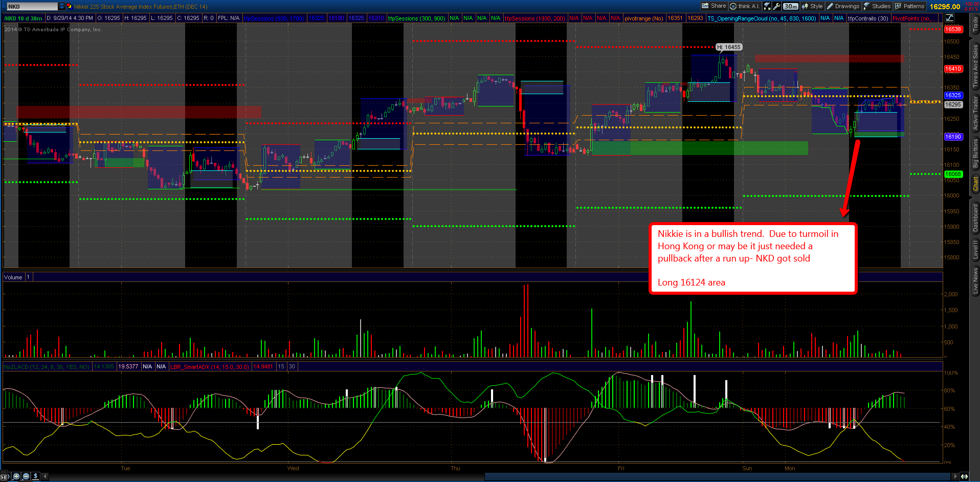The width and height of the screenshot is (980, 482).
Task: Open the symbol dropdown arrow next to /NKD
Action: click(62, 7)
